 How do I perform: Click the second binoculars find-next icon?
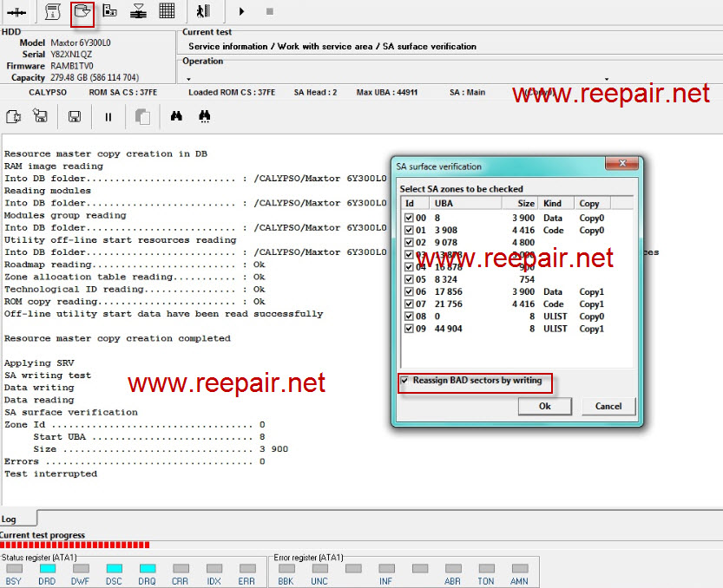tap(205, 117)
